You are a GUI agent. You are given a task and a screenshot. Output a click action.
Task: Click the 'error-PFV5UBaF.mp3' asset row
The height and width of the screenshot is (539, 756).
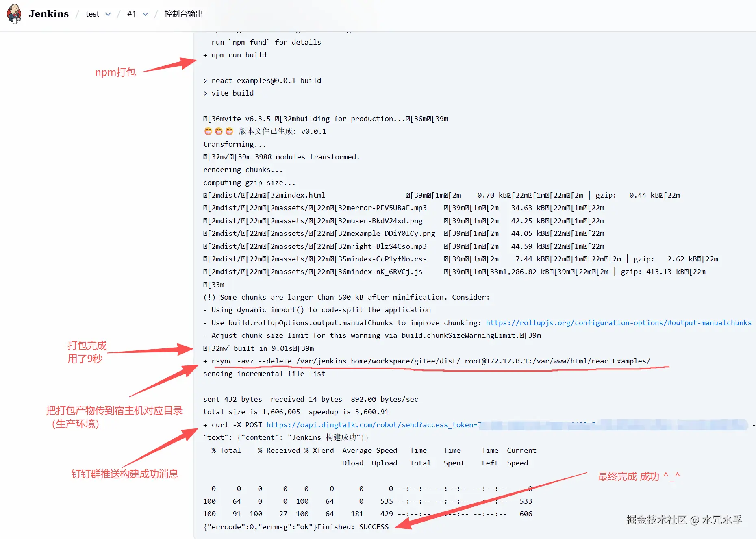(x=404, y=208)
